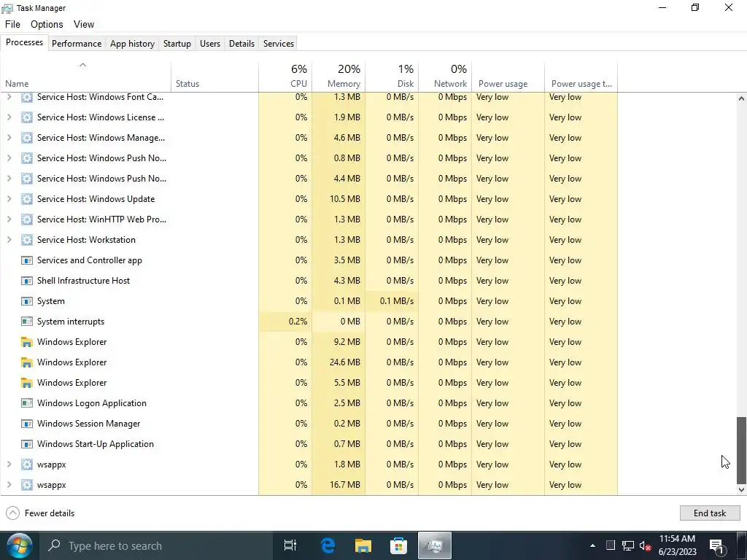Switch to the Performance tab
Viewport: 747px width, 560px height.
pyautogui.click(x=77, y=43)
